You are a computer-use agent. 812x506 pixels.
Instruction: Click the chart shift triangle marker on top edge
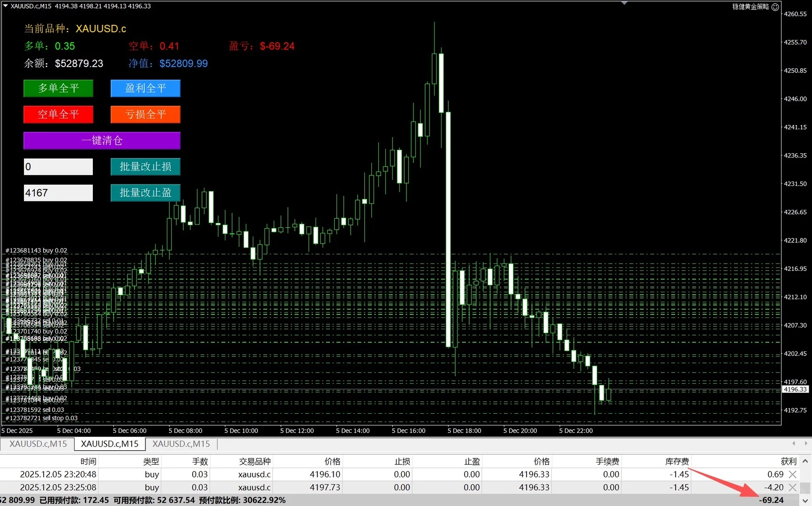click(624, 3)
